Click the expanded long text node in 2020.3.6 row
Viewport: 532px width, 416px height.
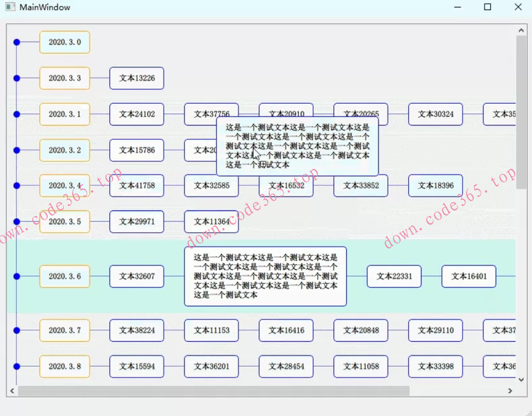click(x=265, y=276)
